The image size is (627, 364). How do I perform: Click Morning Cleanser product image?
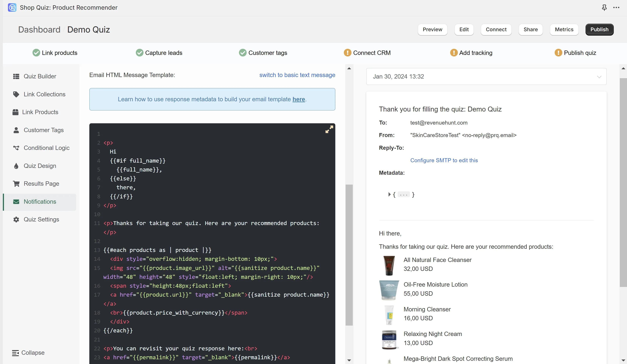pyautogui.click(x=389, y=315)
